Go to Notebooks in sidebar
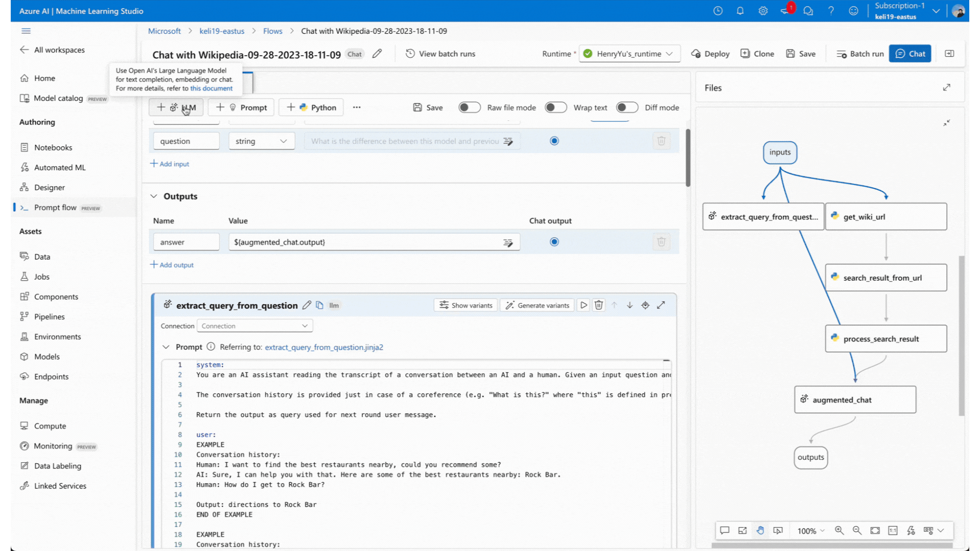980x551 pixels. tap(53, 147)
